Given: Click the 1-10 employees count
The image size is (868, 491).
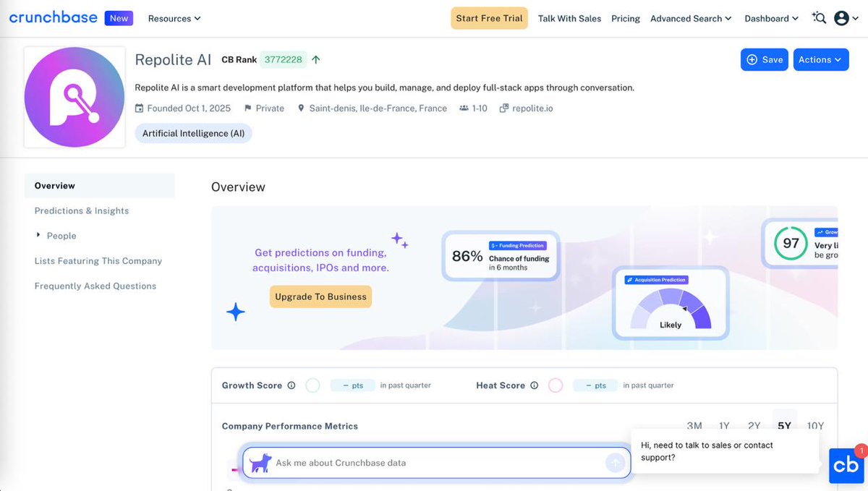Looking at the screenshot, I should (479, 108).
